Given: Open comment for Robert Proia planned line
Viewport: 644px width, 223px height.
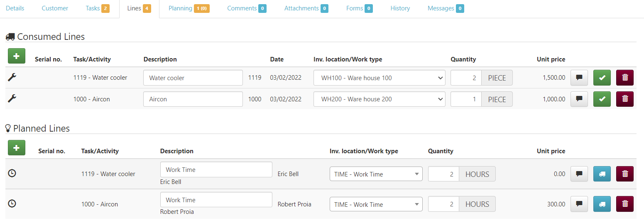Looking at the screenshot, I should pos(579,204).
